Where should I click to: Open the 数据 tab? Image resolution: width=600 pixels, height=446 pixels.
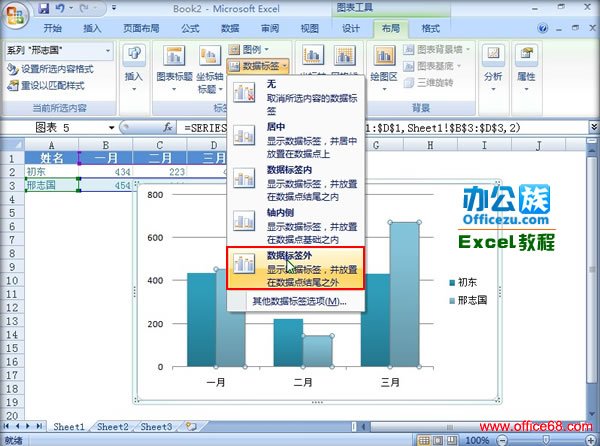[230, 28]
